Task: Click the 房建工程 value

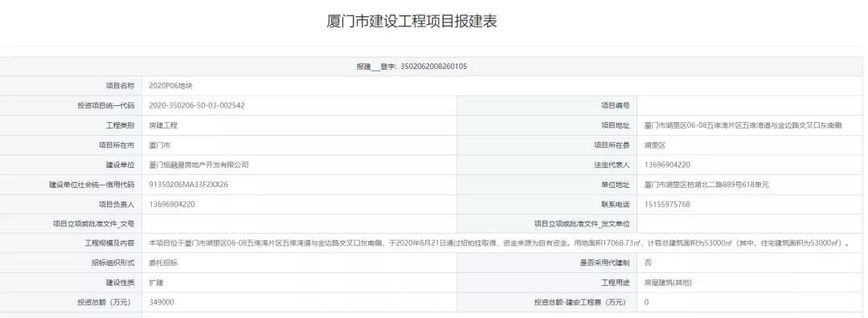Action: pos(163,125)
